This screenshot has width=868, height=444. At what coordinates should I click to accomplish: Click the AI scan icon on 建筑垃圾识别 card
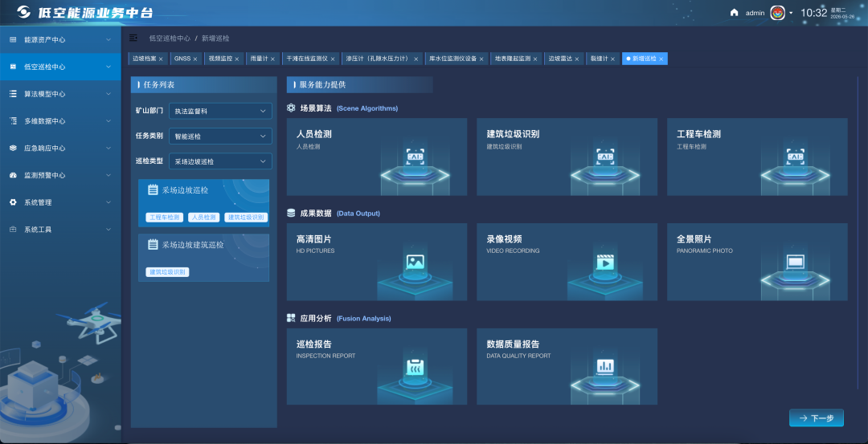pos(605,157)
